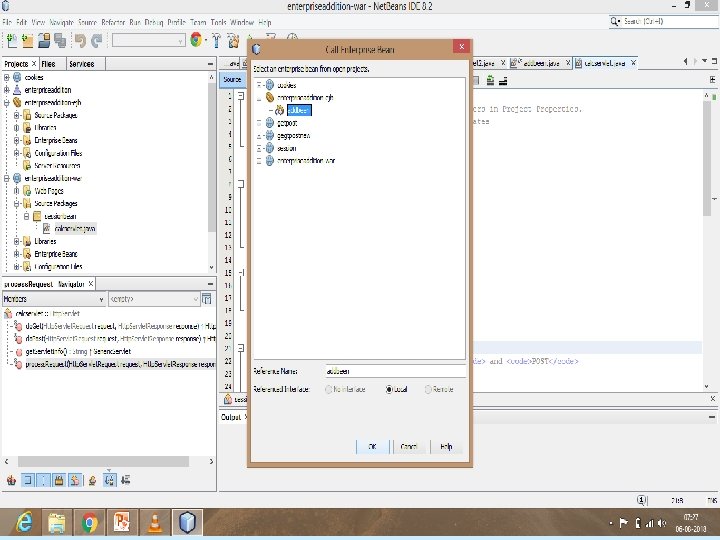Click the Clean and Build icon
720x540 pixels.
[233, 40]
